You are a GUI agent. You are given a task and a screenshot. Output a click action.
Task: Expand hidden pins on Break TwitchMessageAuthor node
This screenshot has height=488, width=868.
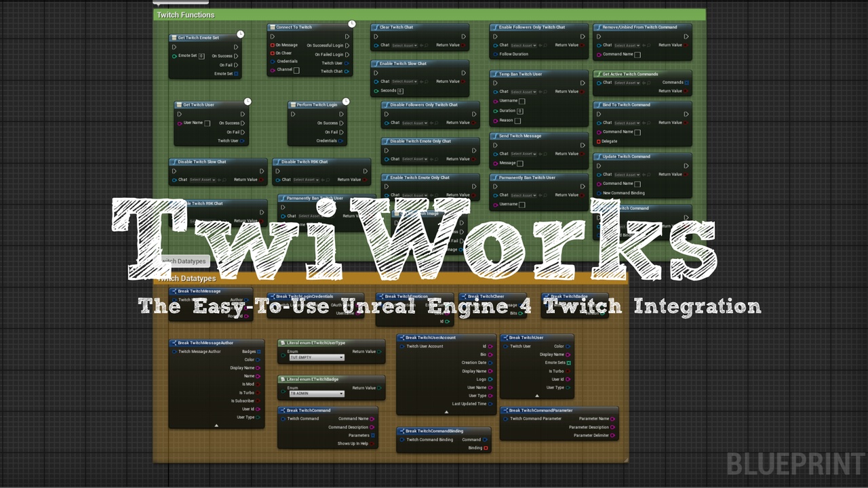[216, 425]
